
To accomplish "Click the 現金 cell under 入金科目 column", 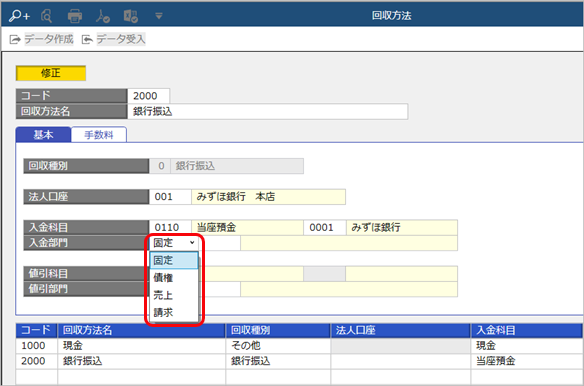I will pyautogui.click(x=527, y=346).
